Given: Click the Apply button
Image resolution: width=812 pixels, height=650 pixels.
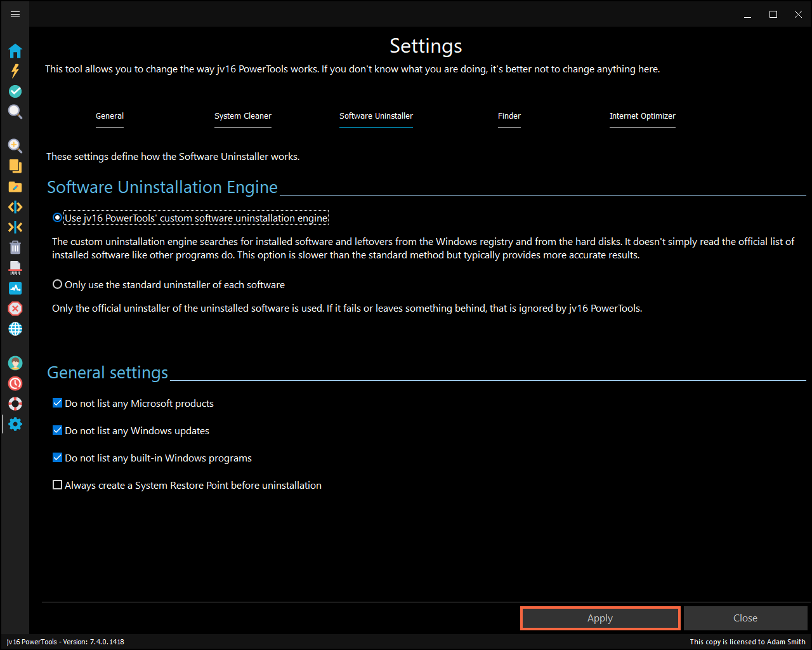Looking at the screenshot, I should tap(600, 618).
